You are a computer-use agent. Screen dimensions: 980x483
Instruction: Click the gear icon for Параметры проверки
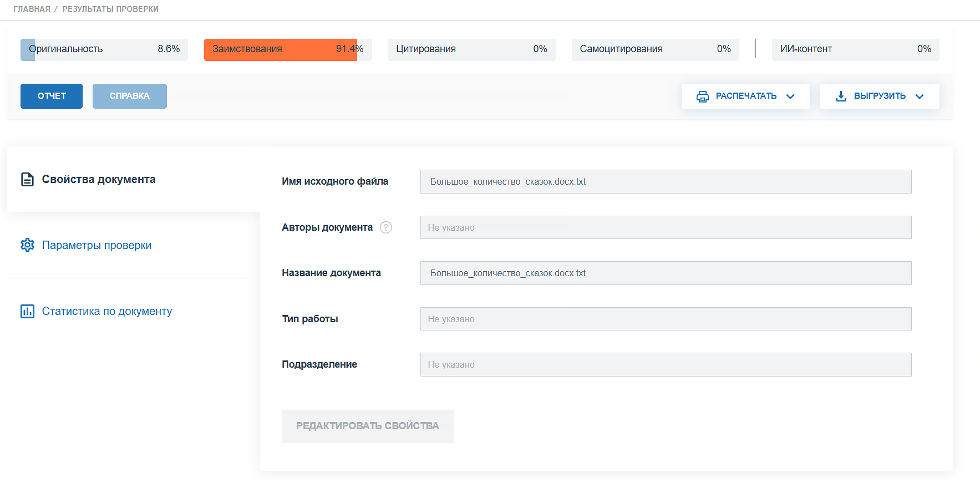[x=27, y=245]
